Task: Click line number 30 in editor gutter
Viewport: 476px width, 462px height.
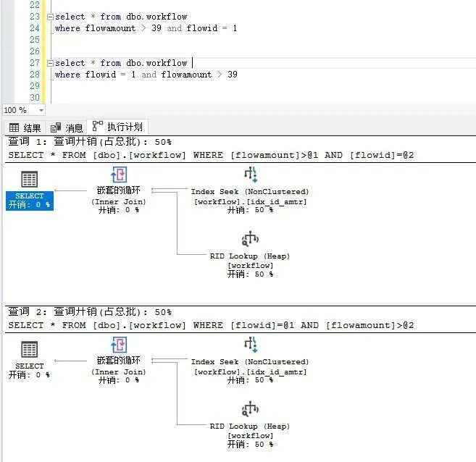Action: click(35, 98)
